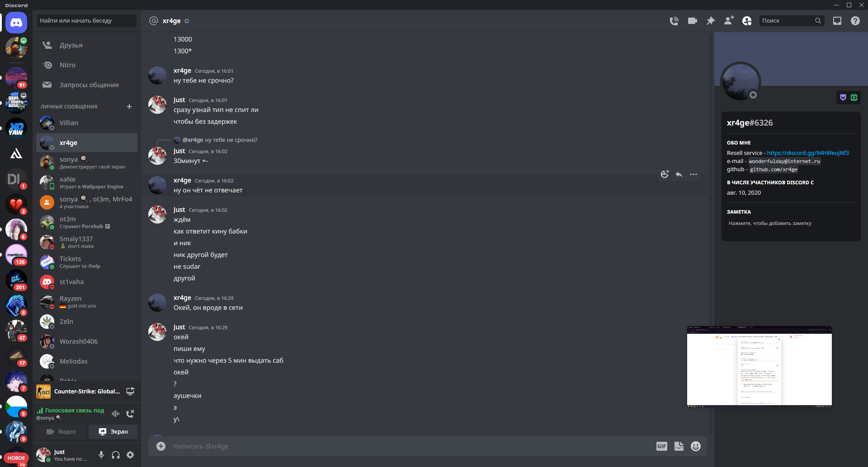
Task: Hide the user profile panel
Action: click(x=747, y=21)
